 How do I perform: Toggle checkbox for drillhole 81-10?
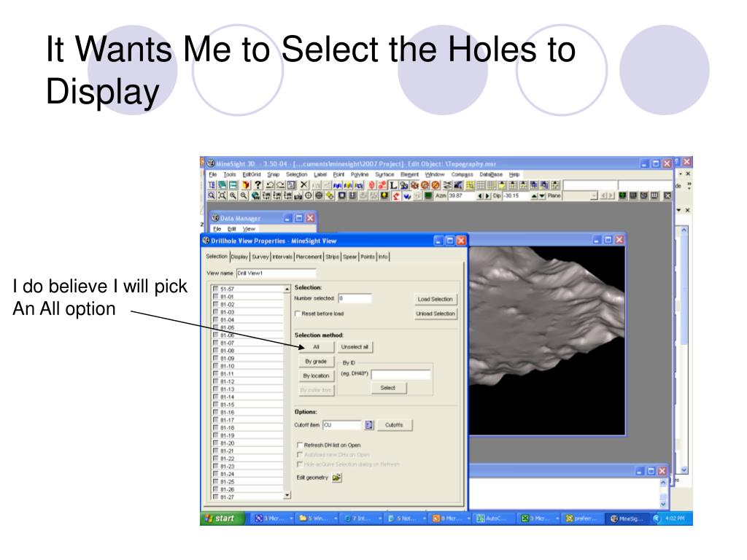(x=215, y=366)
